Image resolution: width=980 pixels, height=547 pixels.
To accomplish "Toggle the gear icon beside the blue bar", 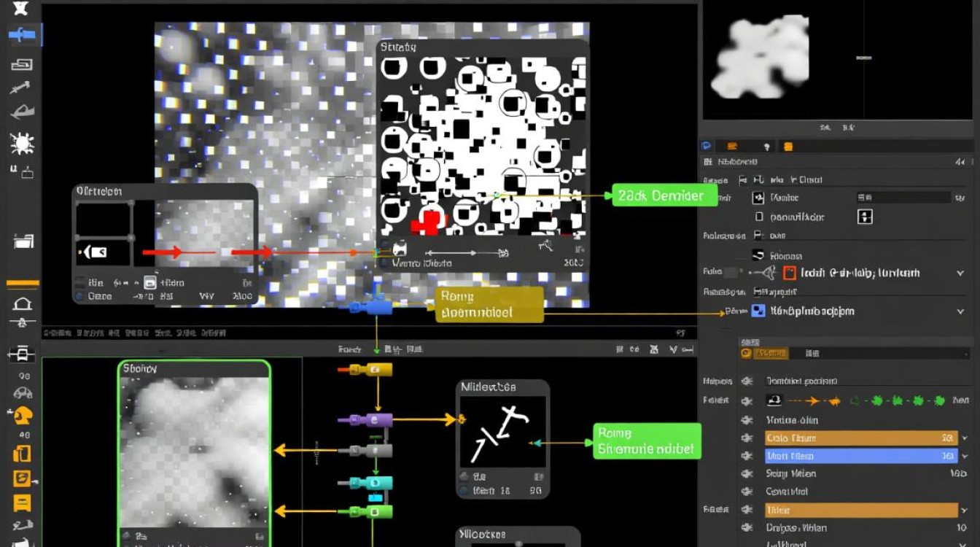I will click(x=747, y=456).
